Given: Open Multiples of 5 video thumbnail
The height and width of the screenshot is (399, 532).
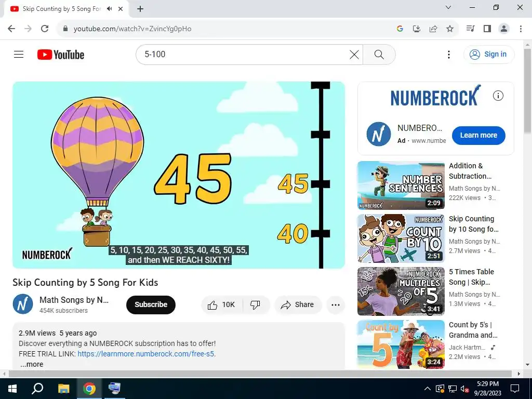Looking at the screenshot, I should coord(401,291).
